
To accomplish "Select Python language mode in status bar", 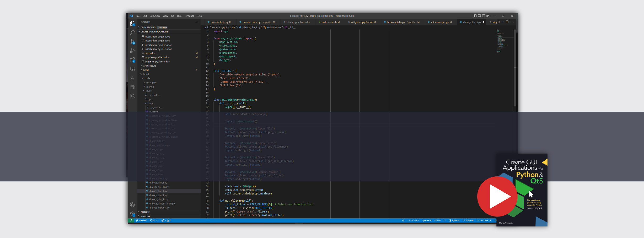I will pos(456,220).
